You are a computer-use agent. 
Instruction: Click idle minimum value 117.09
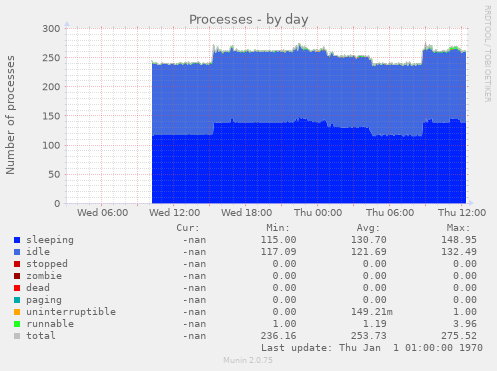point(278,252)
